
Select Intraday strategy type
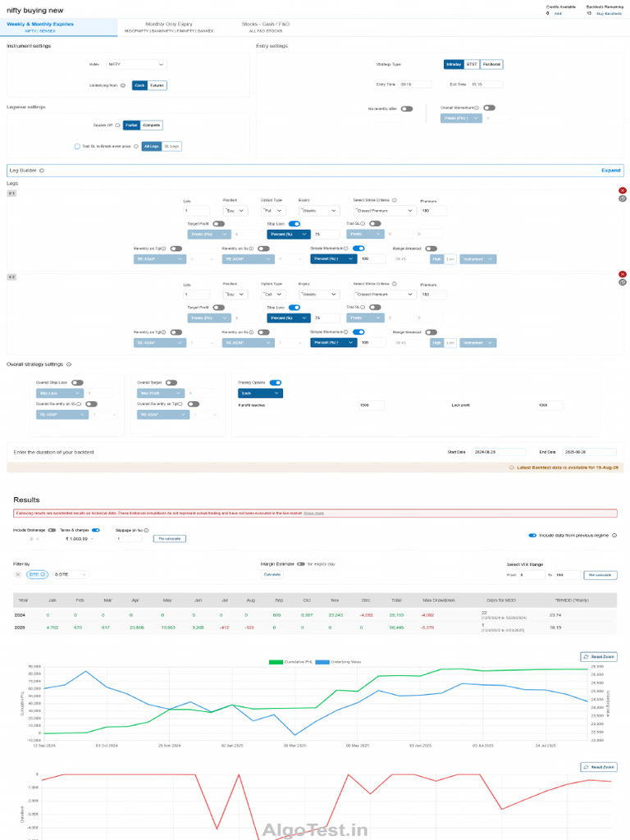point(454,64)
